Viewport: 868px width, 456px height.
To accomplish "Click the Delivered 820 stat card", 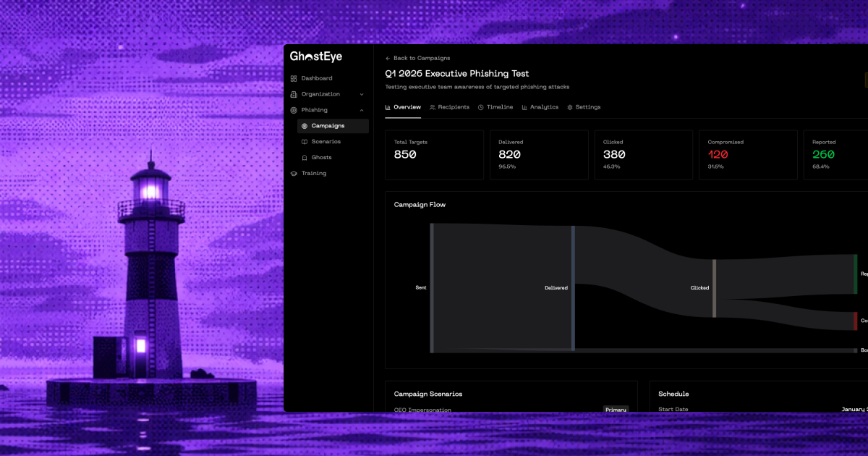I will (539, 155).
